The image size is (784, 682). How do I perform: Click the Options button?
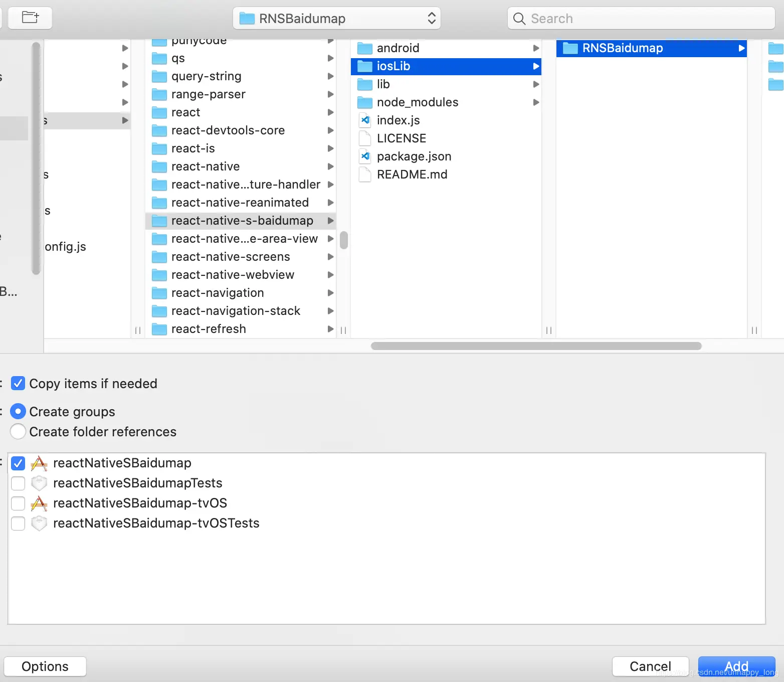click(45, 666)
